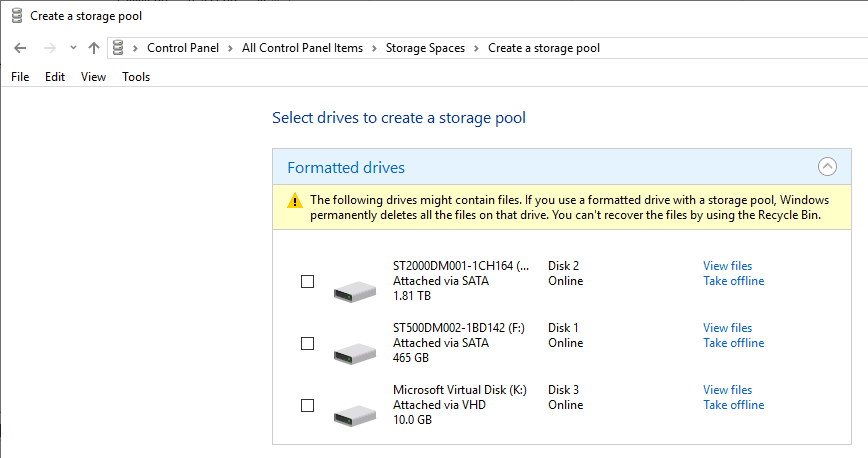Open the Edit menu
This screenshot has width=868, height=458.
(x=55, y=77)
